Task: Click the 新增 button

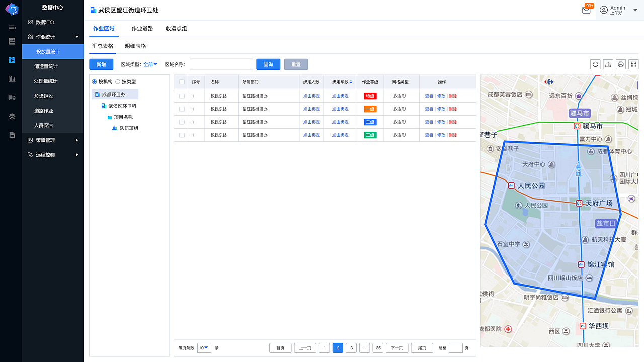Action: point(101,64)
